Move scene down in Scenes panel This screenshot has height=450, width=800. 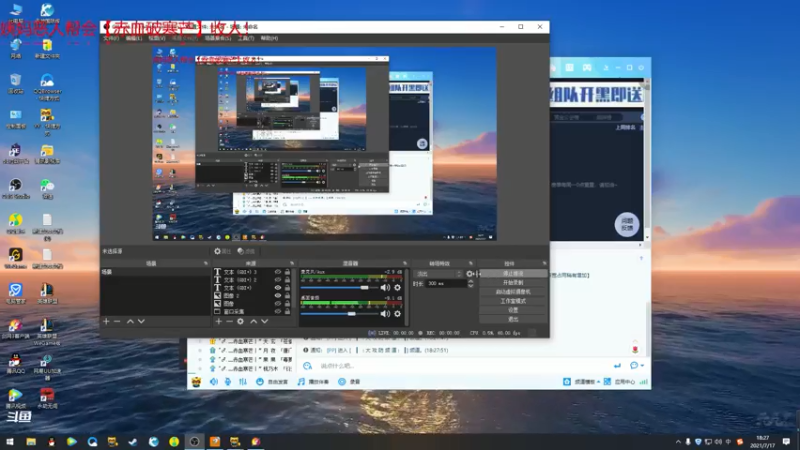(x=141, y=321)
